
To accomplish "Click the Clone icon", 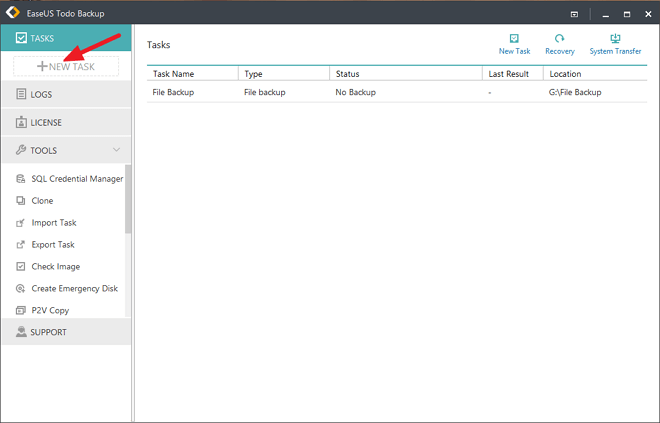I will (x=20, y=200).
